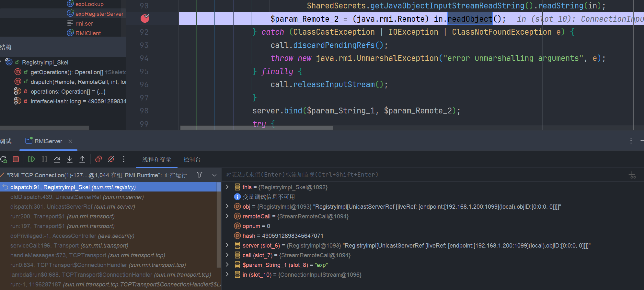This screenshot has height=290, width=644.
Task: Open the expLookup class file
Action: point(89,4)
